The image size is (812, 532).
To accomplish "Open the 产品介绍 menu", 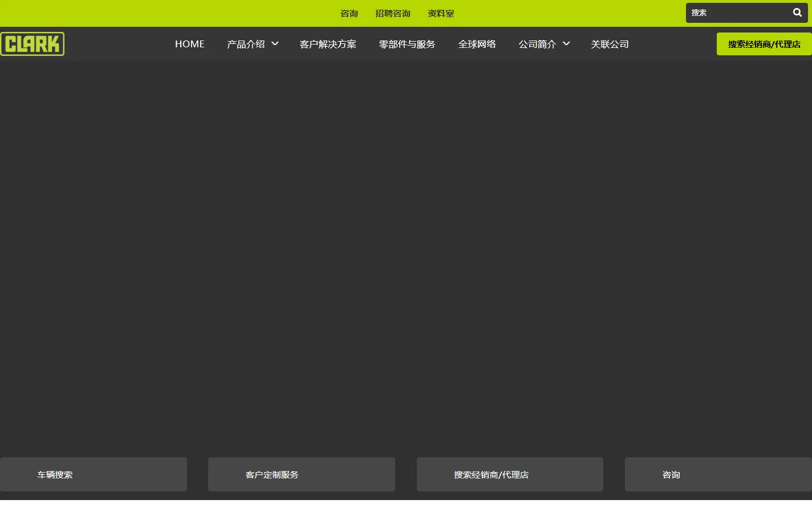I will pyautogui.click(x=246, y=44).
